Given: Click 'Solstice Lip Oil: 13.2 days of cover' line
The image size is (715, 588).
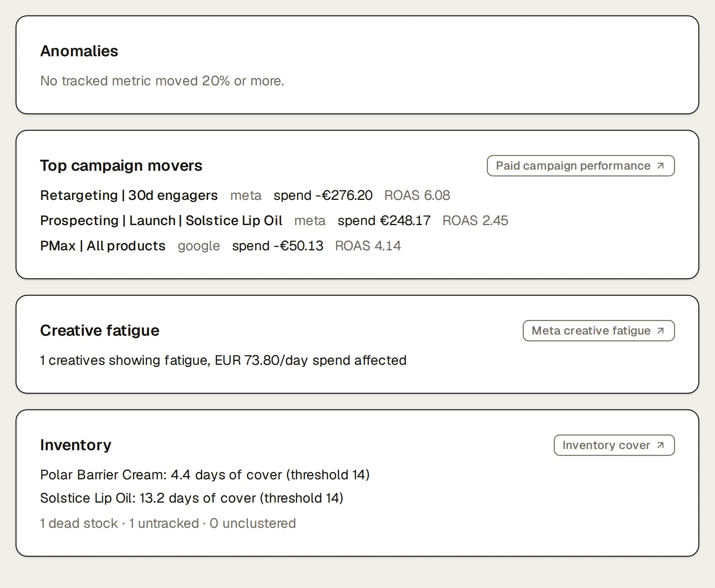Looking at the screenshot, I should pyautogui.click(x=192, y=498).
